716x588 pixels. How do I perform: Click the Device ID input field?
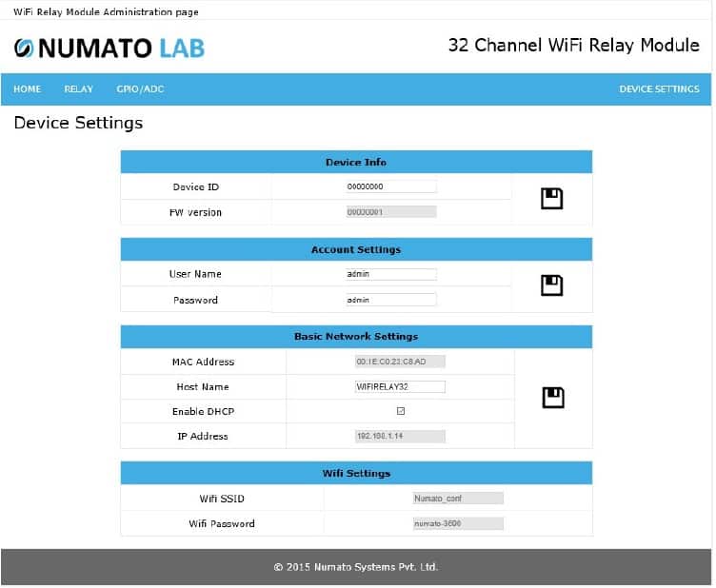pos(391,186)
